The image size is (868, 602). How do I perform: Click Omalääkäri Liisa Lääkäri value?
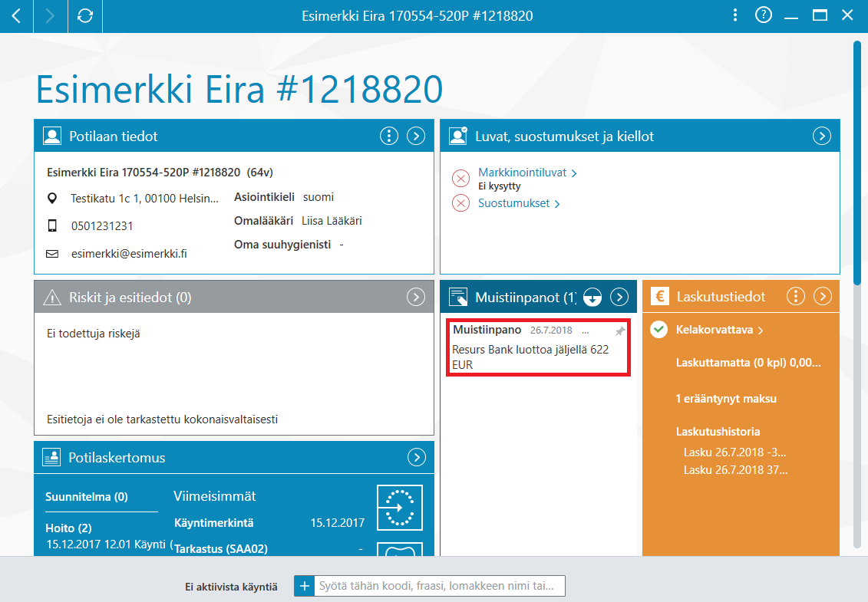(x=332, y=221)
